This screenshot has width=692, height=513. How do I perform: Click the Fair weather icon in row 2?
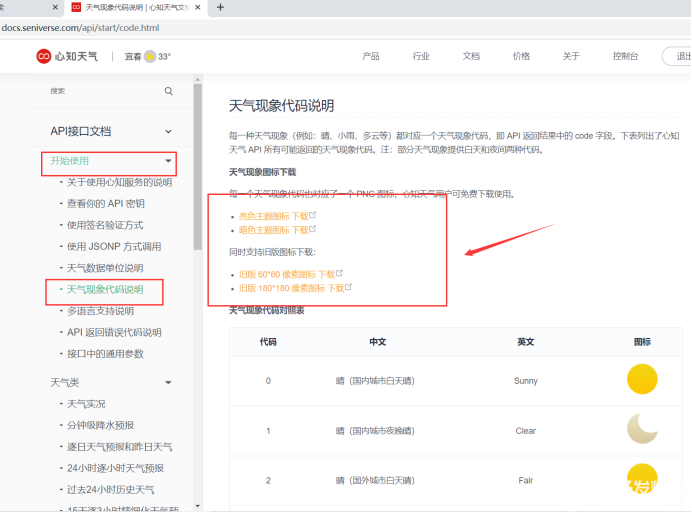click(641, 477)
